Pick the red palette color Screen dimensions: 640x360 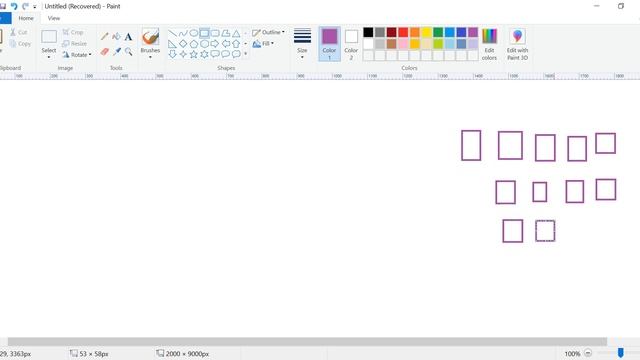pyautogui.click(x=403, y=32)
